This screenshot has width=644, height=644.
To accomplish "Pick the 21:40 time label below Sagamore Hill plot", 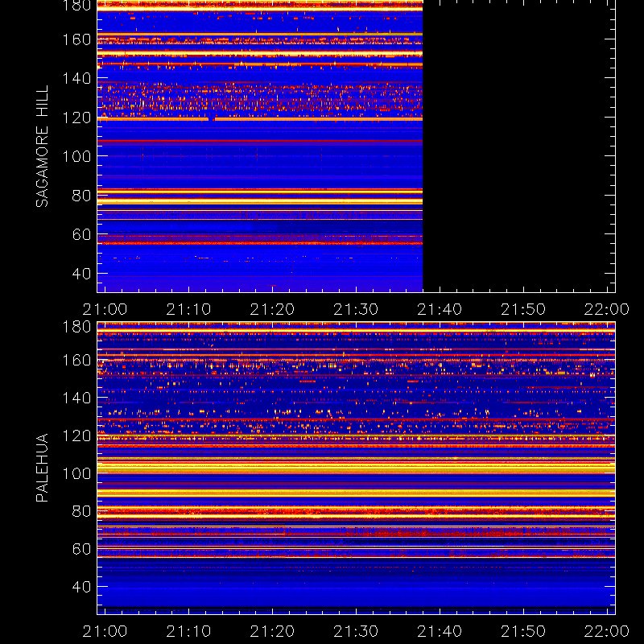I will [440, 309].
